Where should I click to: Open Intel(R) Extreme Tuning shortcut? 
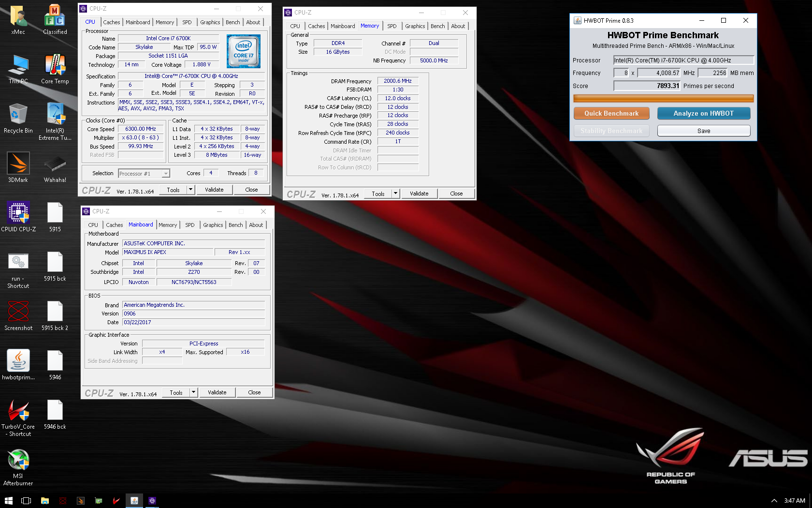click(55, 122)
